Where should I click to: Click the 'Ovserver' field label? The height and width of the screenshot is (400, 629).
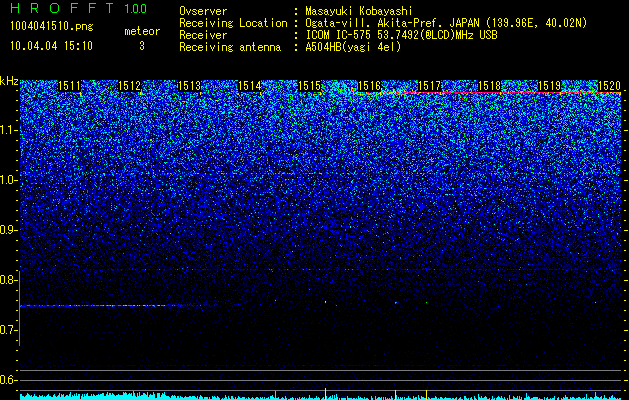click(x=203, y=11)
